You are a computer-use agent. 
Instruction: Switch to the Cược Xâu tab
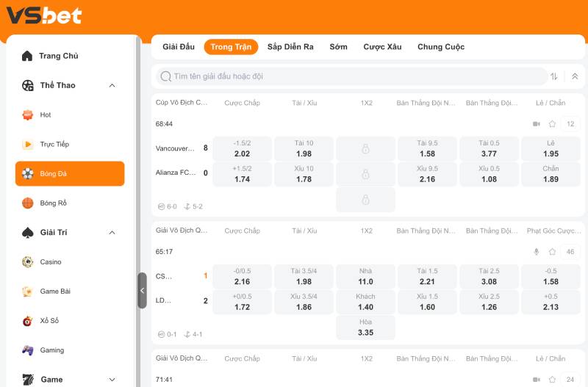[382, 47]
